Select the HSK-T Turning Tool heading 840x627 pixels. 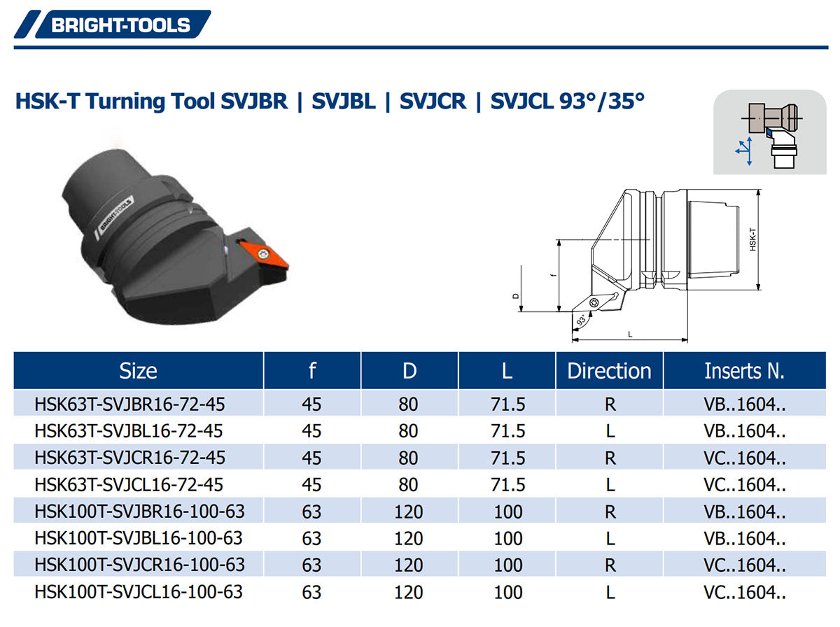click(330, 101)
